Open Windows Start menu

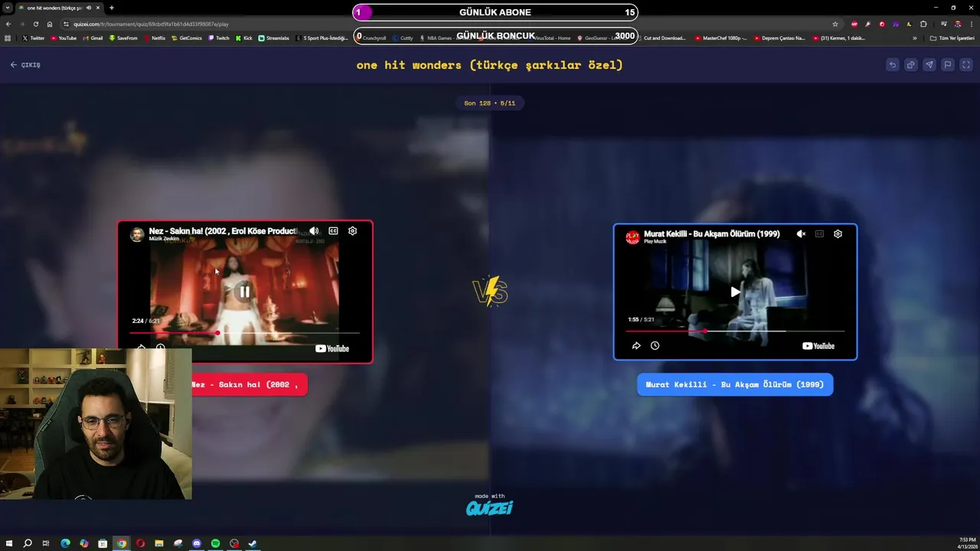pos(8,543)
